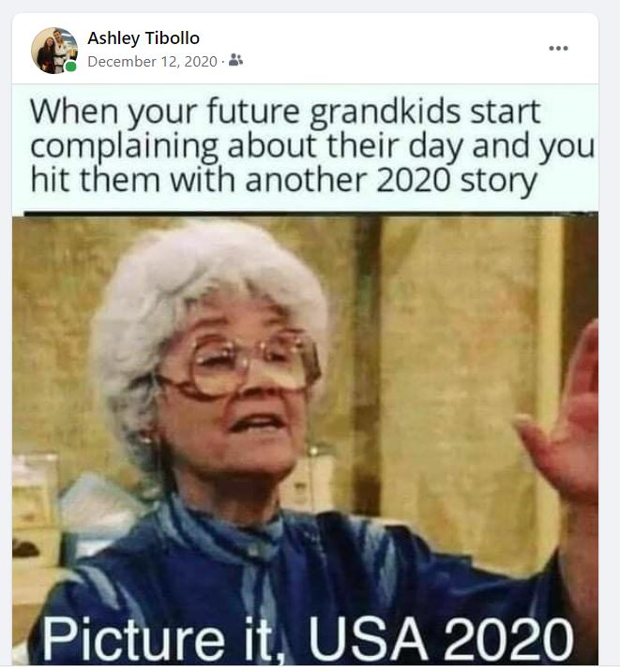Click the "Picture it, USA 2020" caption text

(307, 639)
